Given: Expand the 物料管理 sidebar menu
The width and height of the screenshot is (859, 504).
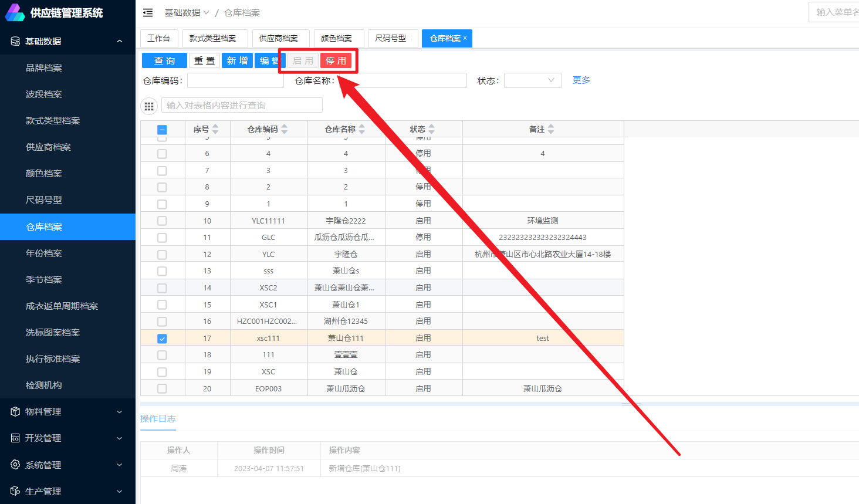Looking at the screenshot, I should (67, 412).
